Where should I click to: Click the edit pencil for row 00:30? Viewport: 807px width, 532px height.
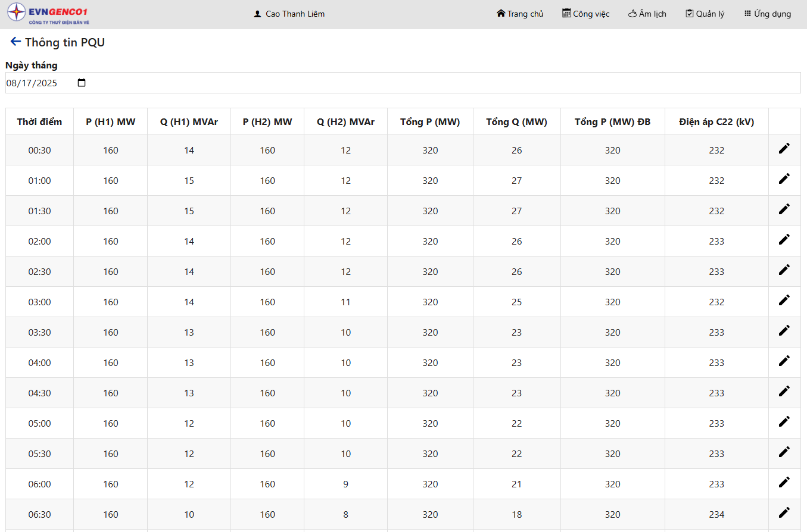[x=784, y=149]
